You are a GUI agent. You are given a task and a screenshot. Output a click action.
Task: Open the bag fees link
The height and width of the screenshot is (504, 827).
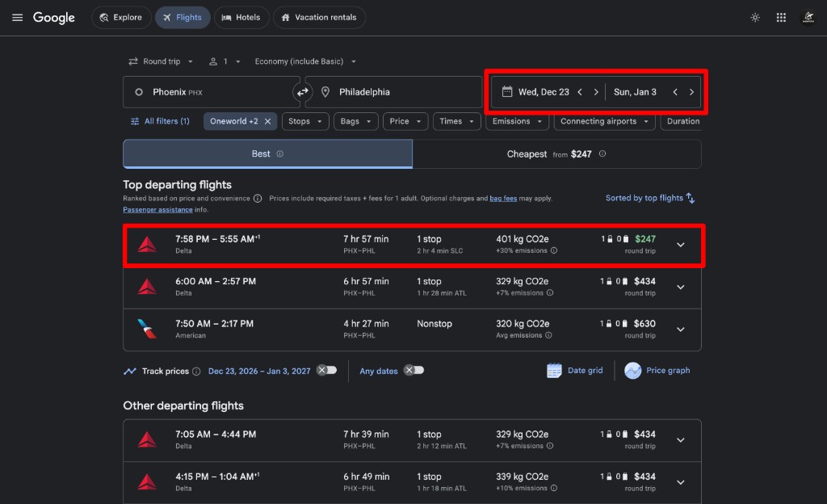pyautogui.click(x=503, y=198)
